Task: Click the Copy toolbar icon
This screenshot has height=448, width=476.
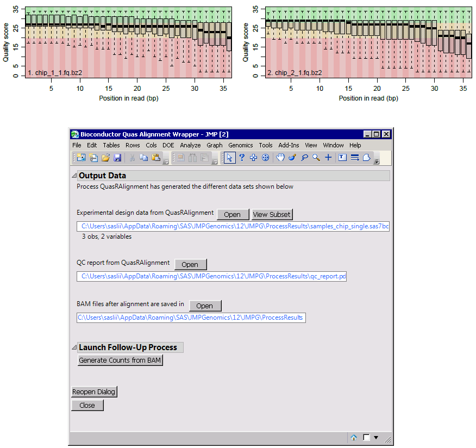Action: (145, 158)
